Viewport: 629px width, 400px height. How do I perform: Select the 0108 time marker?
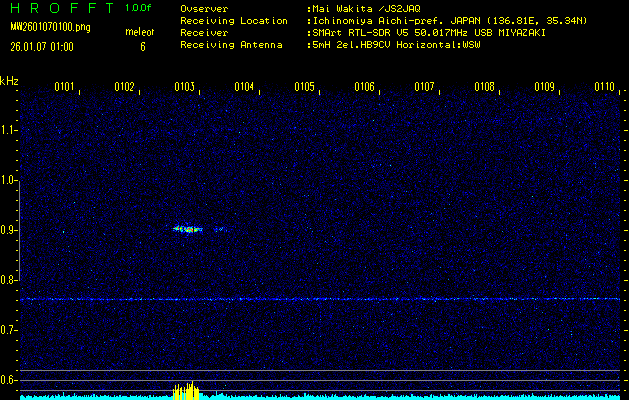[x=484, y=87]
